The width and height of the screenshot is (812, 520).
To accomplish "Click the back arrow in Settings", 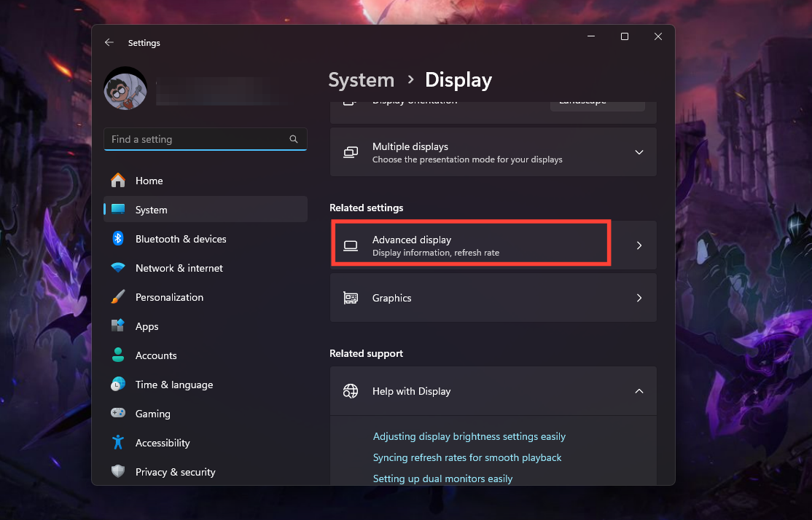I will [109, 42].
